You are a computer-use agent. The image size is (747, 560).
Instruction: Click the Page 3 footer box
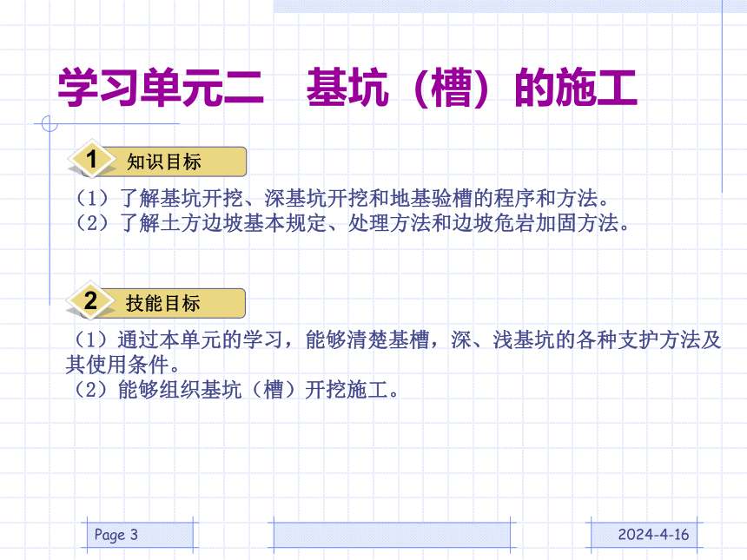click(x=140, y=535)
